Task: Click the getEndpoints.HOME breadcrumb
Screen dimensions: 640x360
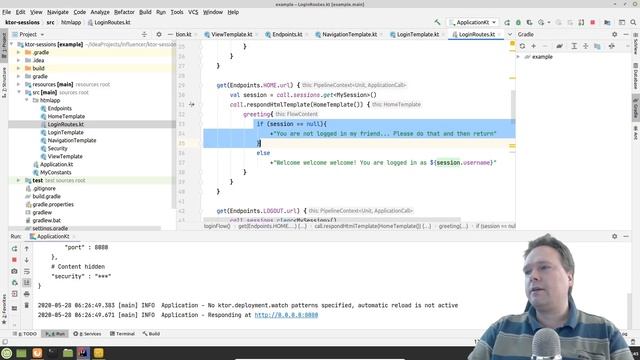Action: pyautogui.click(x=272, y=226)
